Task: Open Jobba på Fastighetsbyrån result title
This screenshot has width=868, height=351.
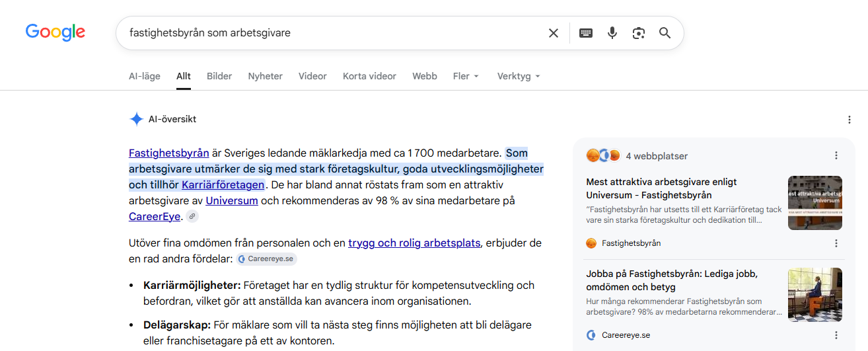Action: click(672, 280)
